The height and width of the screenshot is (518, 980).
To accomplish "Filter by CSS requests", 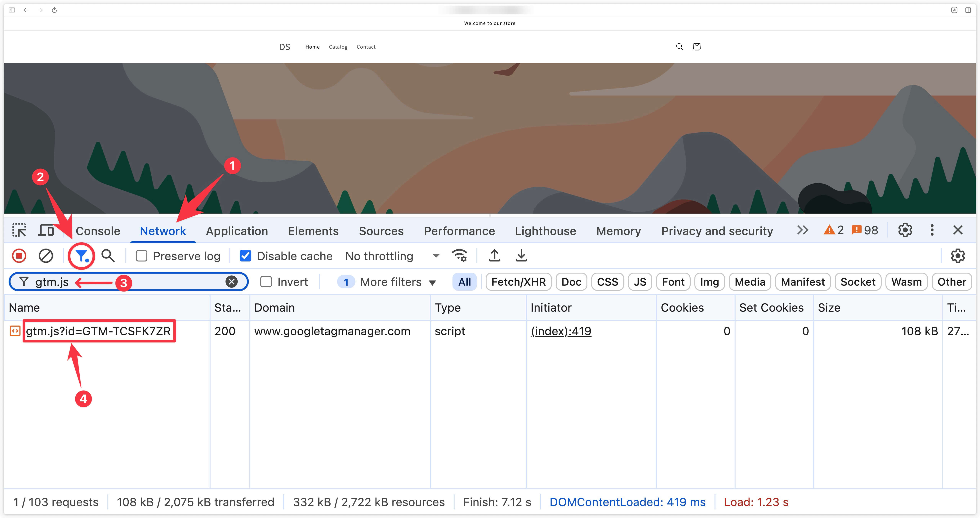I will point(607,282).
